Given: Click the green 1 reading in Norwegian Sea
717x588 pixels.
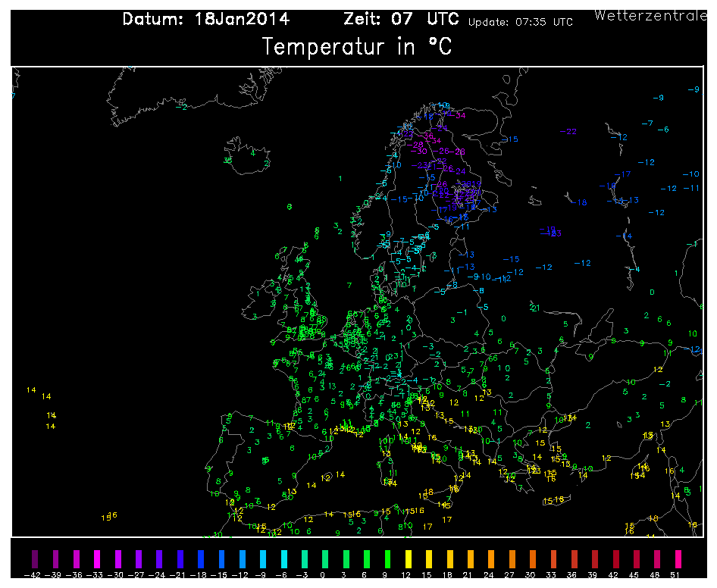Looking at the screenshot, I should [x=340, y=178].
